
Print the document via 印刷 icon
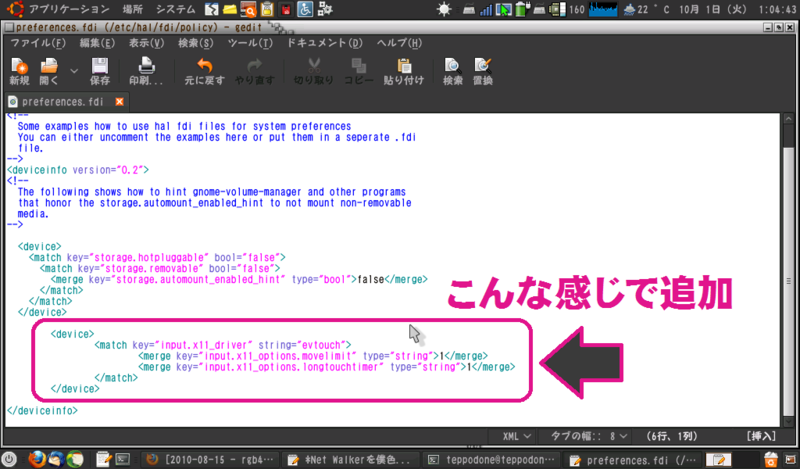[x=146, y=71]
